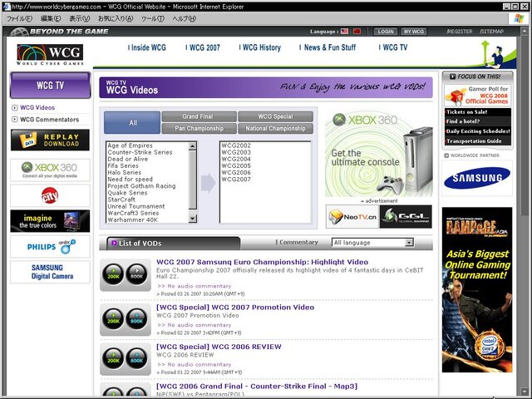Open the Philips amBX banner
Screen dimensions: 532x399
[x=50, y=247]
